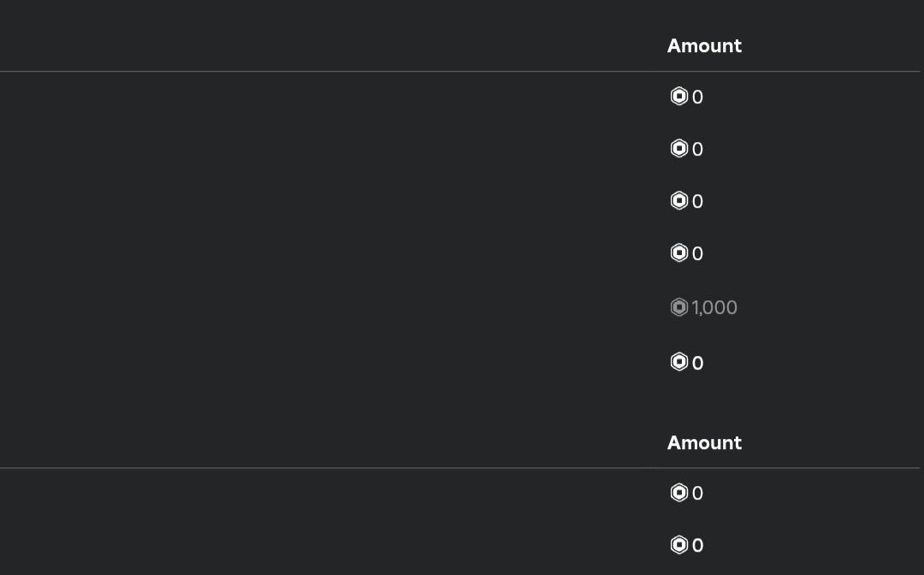
Task: Click the divider line under top Amount header
Action: coord(459,71)
